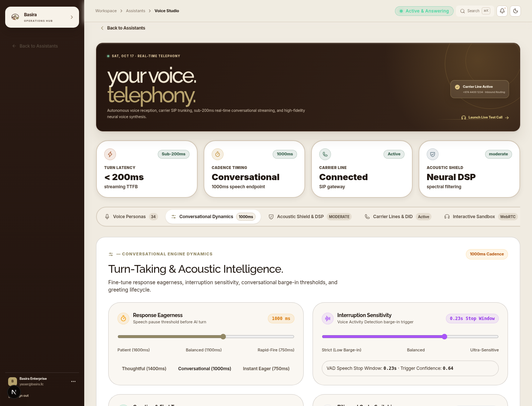The width and height of the screenshot is (532, 406).
Task: Select Instant Eager (750ms) preset
Action: click(x=266, y=369)
